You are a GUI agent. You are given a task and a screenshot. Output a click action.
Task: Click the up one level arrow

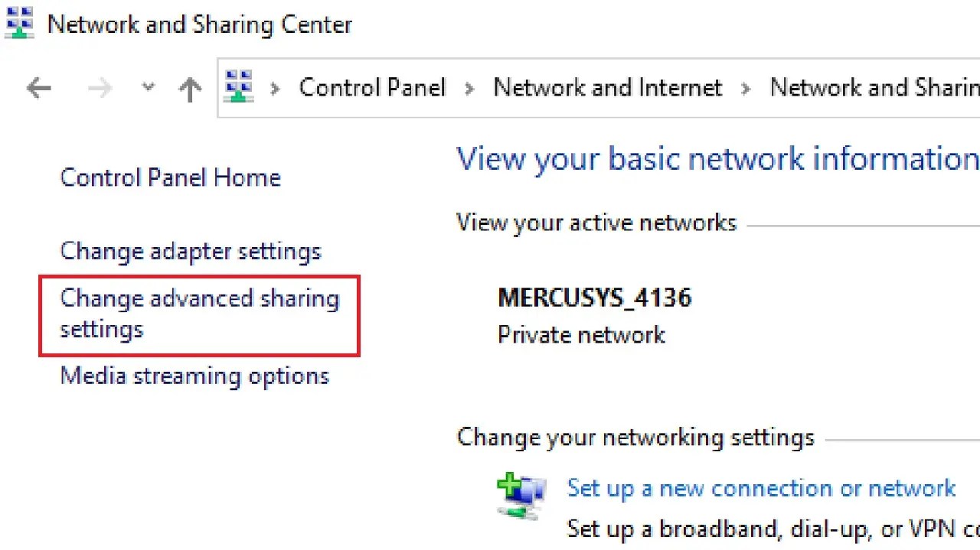pyautogui.click(x=189, y=87)
